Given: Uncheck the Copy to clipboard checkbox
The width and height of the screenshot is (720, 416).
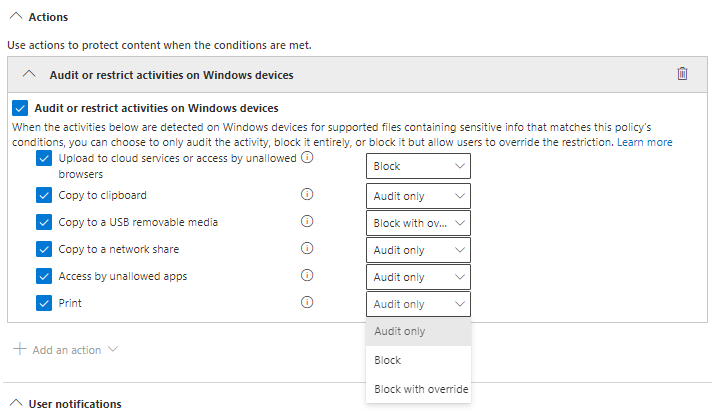Looking at the screenshot, I should [44, 195].
